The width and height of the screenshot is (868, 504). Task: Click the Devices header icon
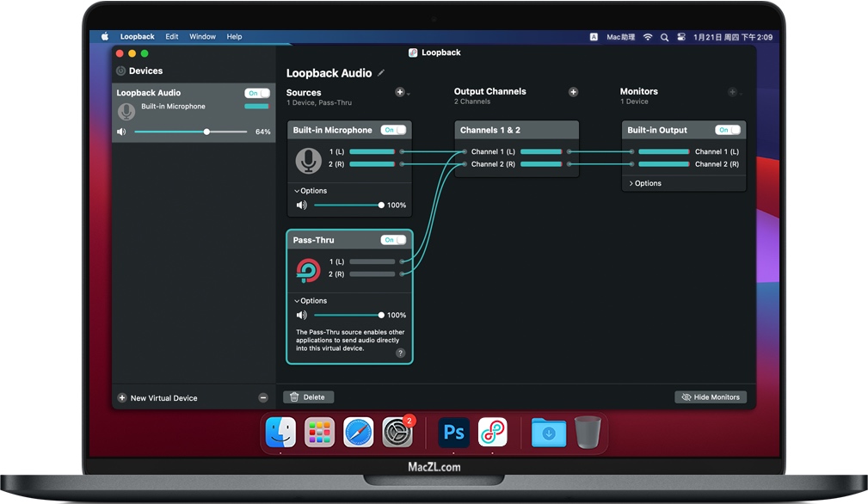(x=120, y=71)
